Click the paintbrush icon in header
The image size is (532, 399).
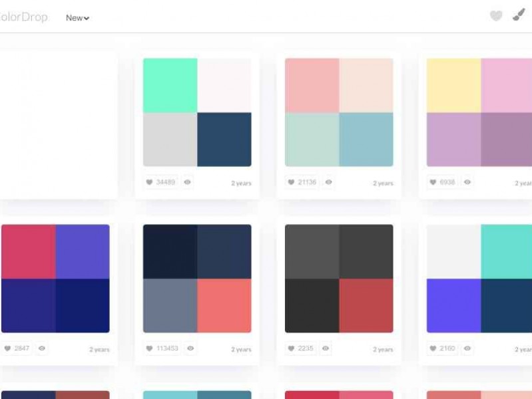coord(519,15)
